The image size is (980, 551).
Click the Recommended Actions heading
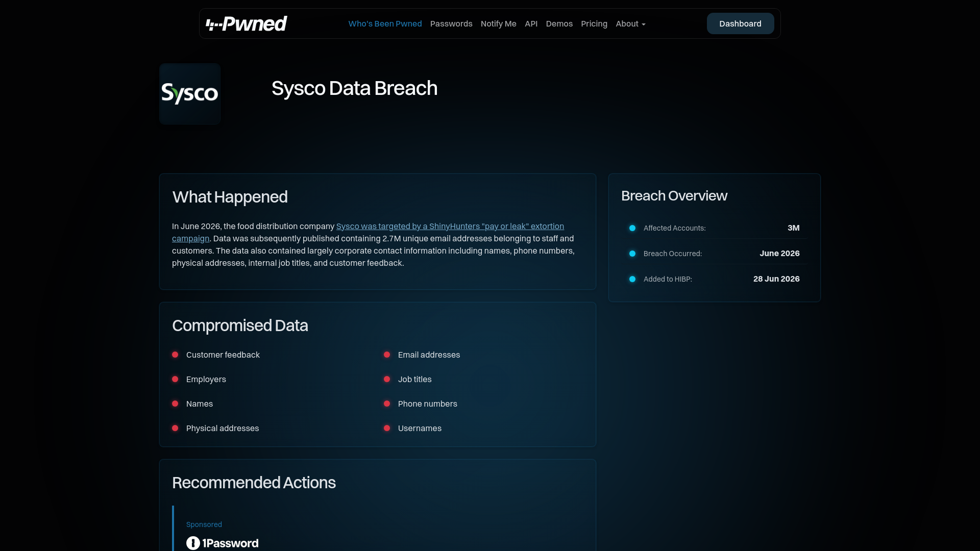pos(254,483)
